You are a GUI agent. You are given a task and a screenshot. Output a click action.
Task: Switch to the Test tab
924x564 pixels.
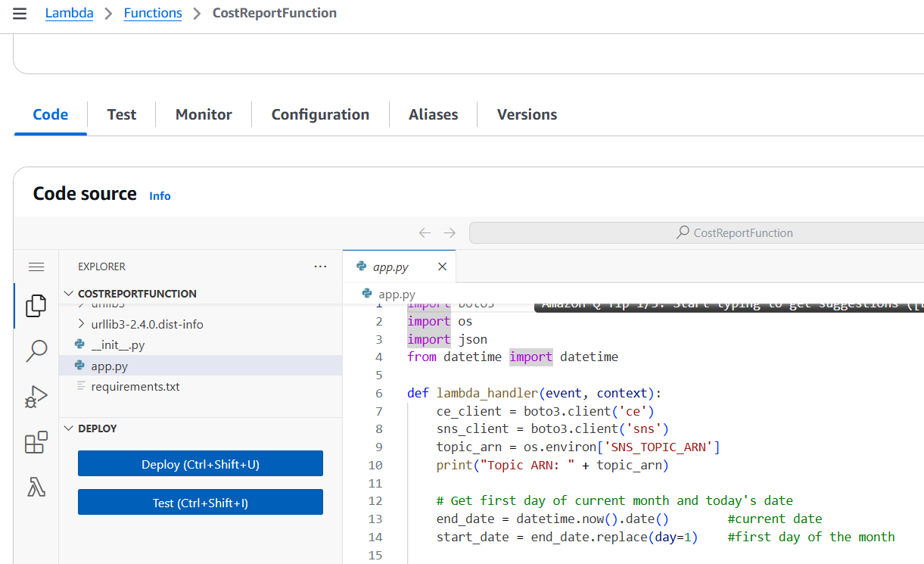coord(122,114)
